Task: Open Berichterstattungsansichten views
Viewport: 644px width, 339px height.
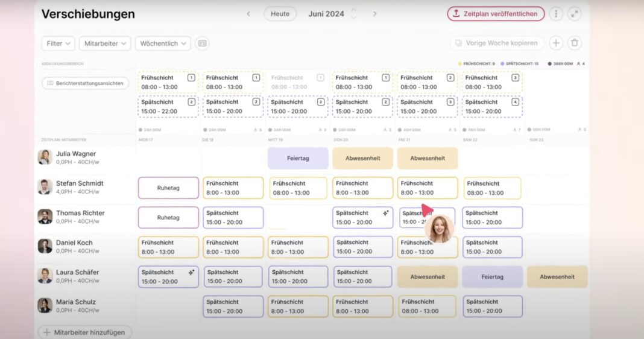Action: click(x=85, y=83)
